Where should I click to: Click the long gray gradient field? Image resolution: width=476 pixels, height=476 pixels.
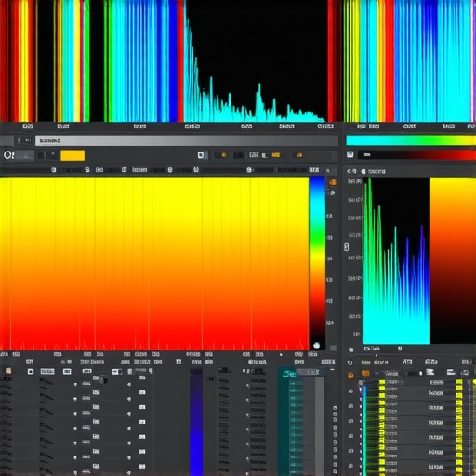[187, 140]
